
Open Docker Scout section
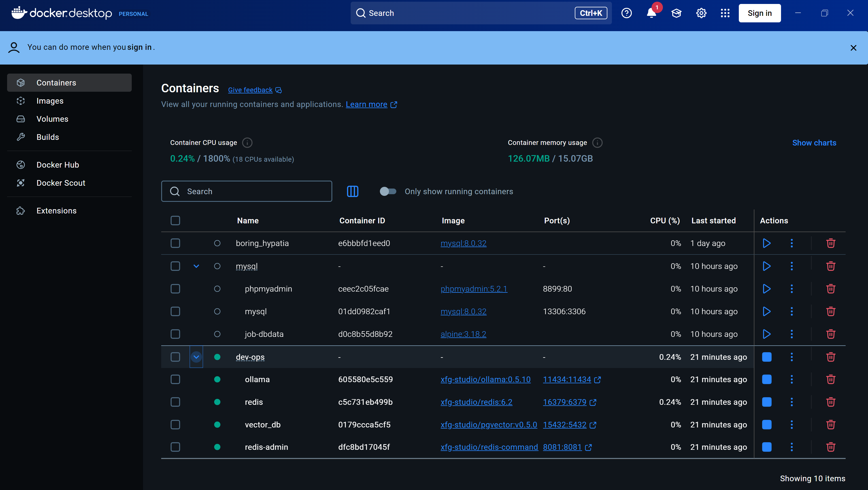(61, 183)
